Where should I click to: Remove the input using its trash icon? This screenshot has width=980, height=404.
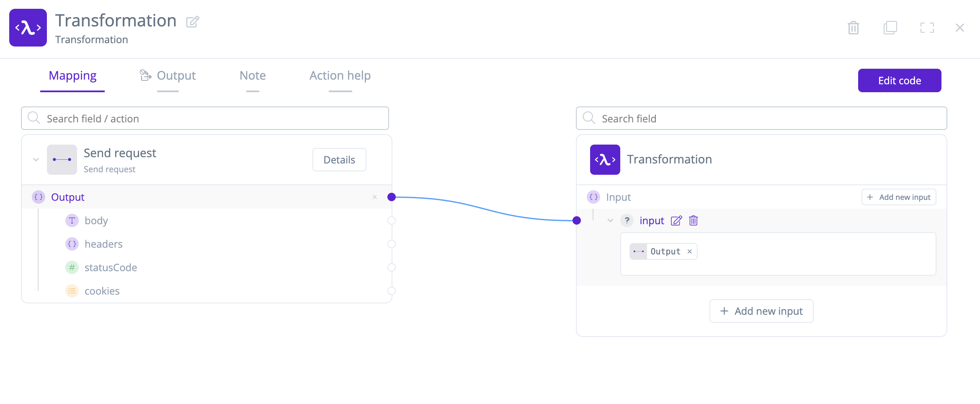click(x=694, y=220)
